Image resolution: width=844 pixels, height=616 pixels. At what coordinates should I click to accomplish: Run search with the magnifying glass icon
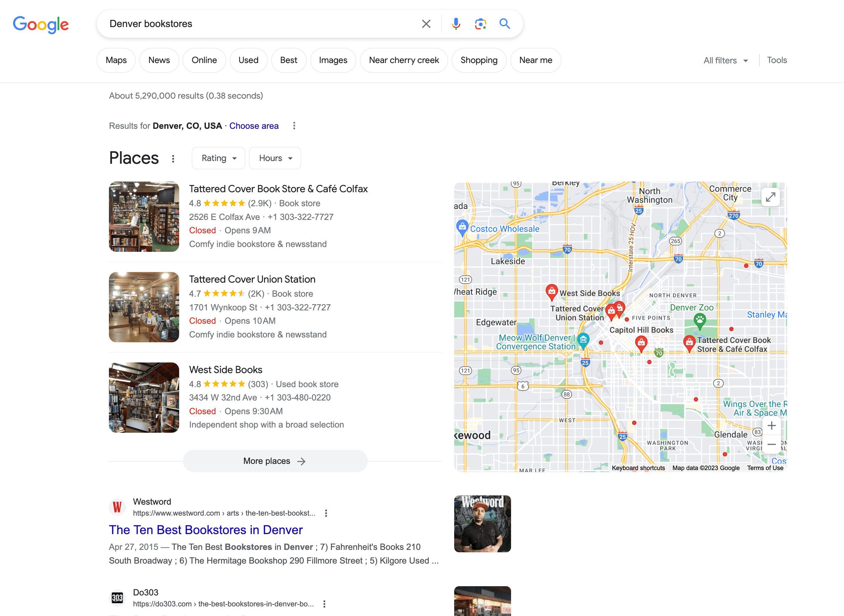pyautogui.click(x=505, y=24)
